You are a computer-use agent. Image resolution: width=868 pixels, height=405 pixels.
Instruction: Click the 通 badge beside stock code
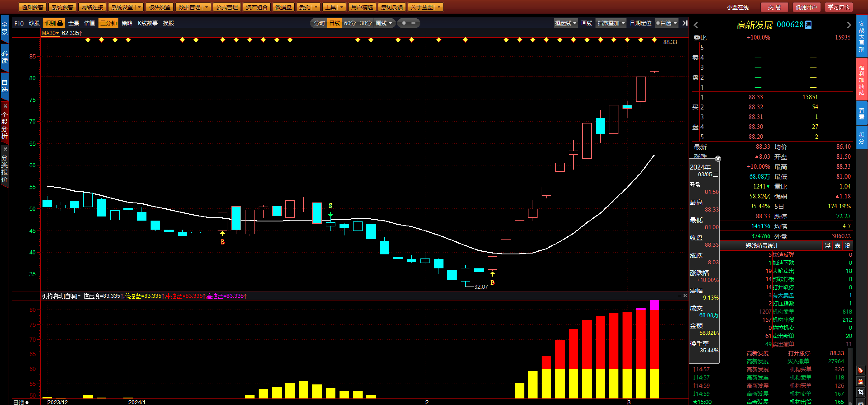click(x=808, y=25)
